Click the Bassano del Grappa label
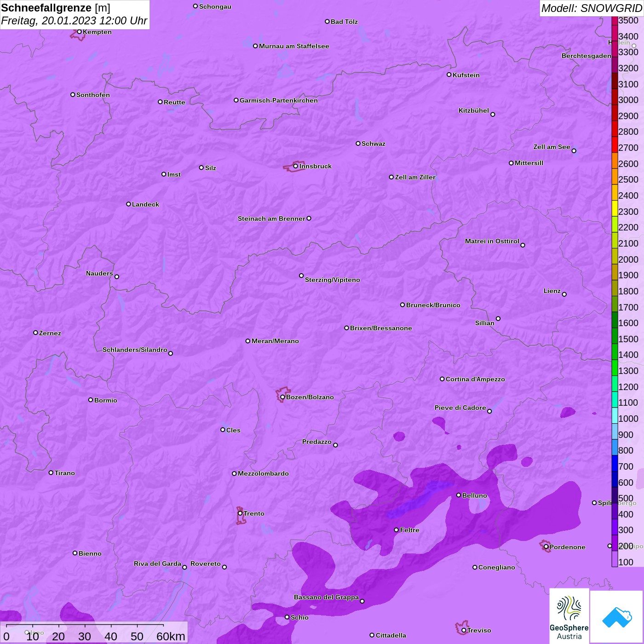The height and width of the screenshot is (644, 644). coord(326,597)
